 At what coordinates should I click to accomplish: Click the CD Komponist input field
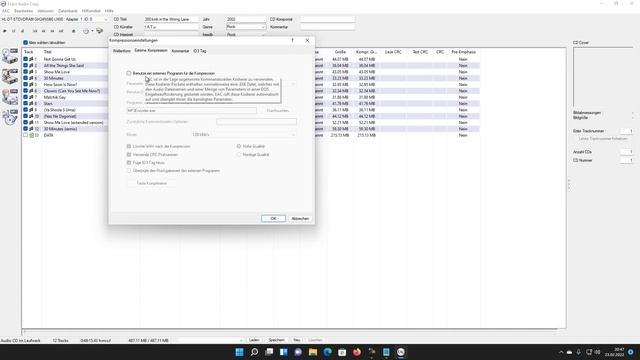[328, 19]
